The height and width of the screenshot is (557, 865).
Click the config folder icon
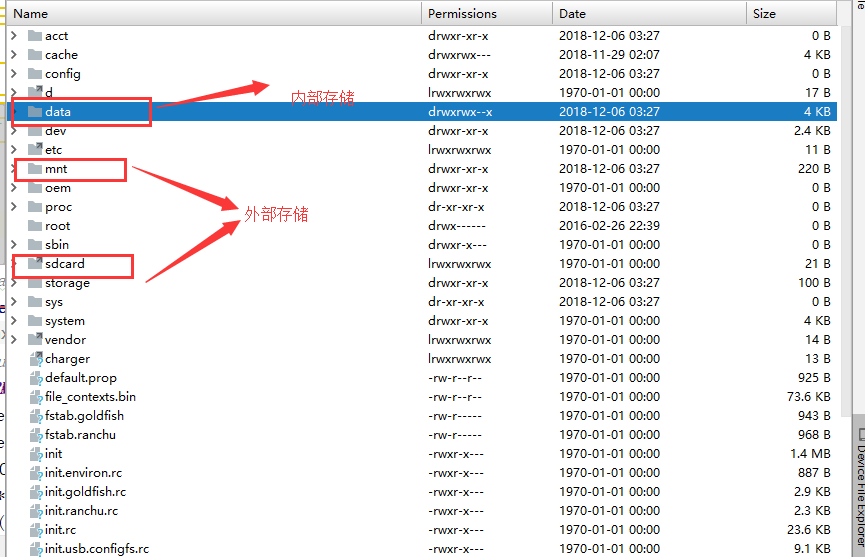click(35, 73)
